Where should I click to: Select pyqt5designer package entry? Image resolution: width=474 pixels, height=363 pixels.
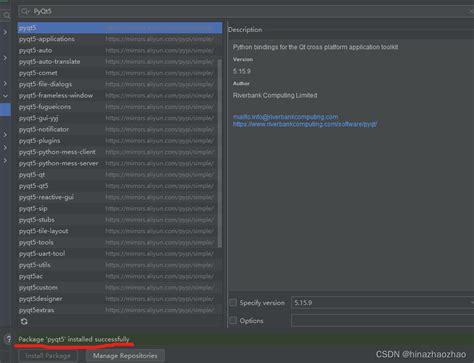click(119, 299)
